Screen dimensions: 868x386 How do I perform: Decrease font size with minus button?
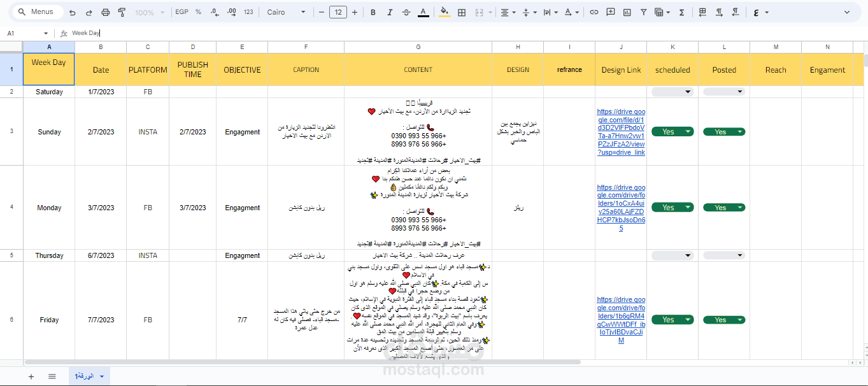click(x=322, y=12)
